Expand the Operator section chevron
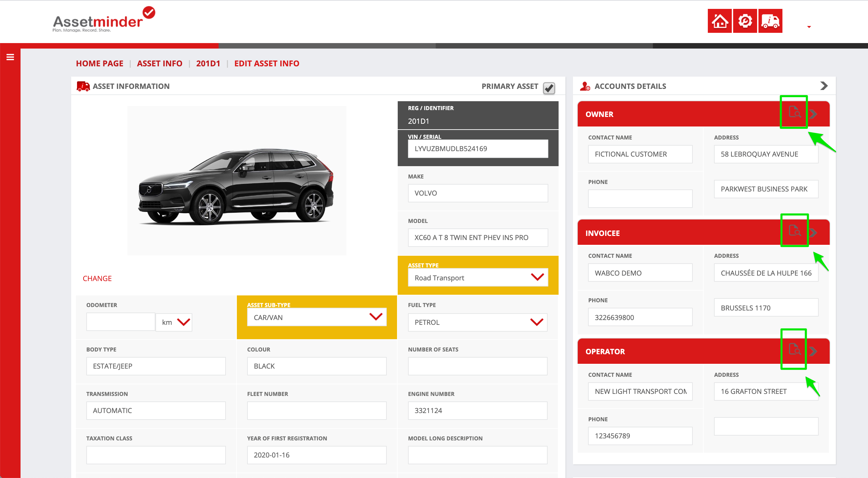The image size is (868, 478). (814, 351)
